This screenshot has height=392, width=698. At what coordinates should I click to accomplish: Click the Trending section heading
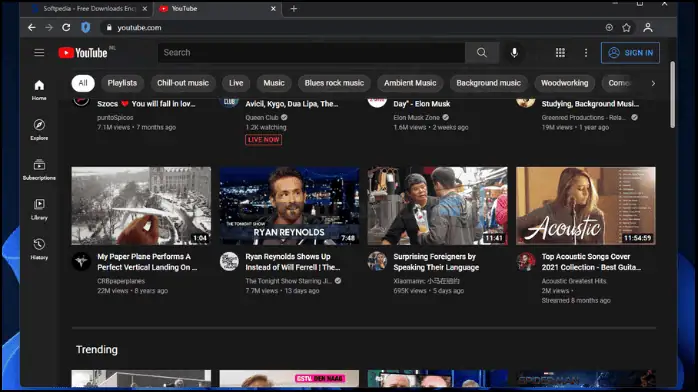[x=97, y=350]
